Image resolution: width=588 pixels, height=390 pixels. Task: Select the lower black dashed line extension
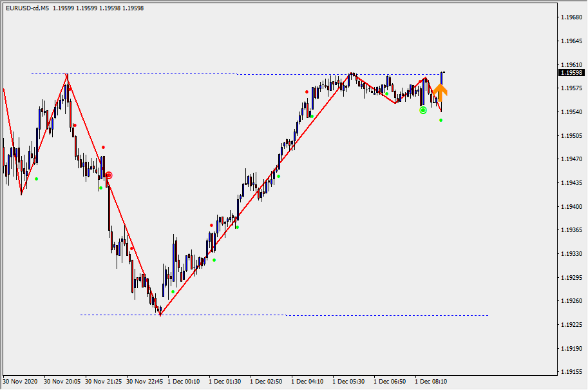point(386,315)
